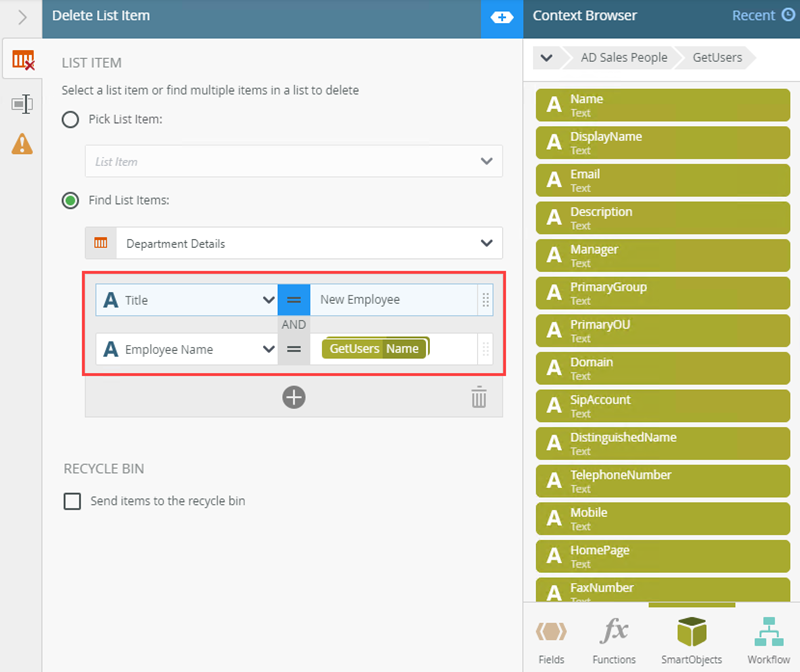Screen dimensions: 800x672
Task: Click the AD Sales People breadcrumb
Action: [623, 57]
